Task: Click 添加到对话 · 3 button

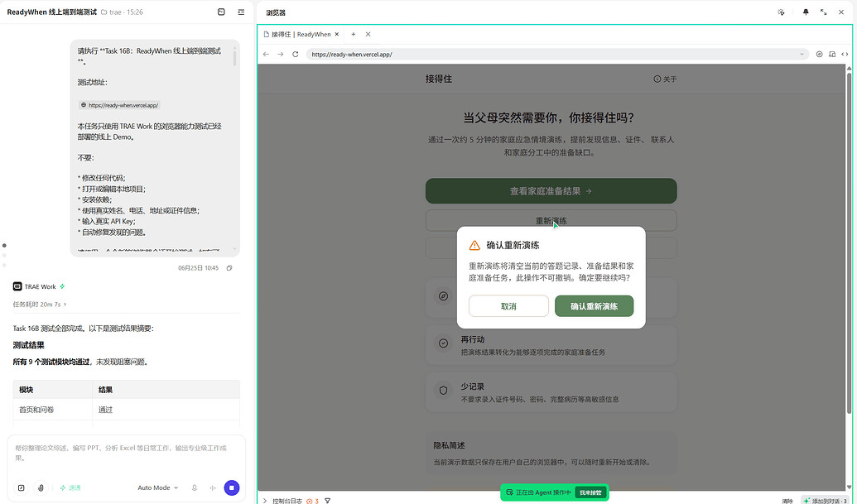Action: [x=825, y=501]
